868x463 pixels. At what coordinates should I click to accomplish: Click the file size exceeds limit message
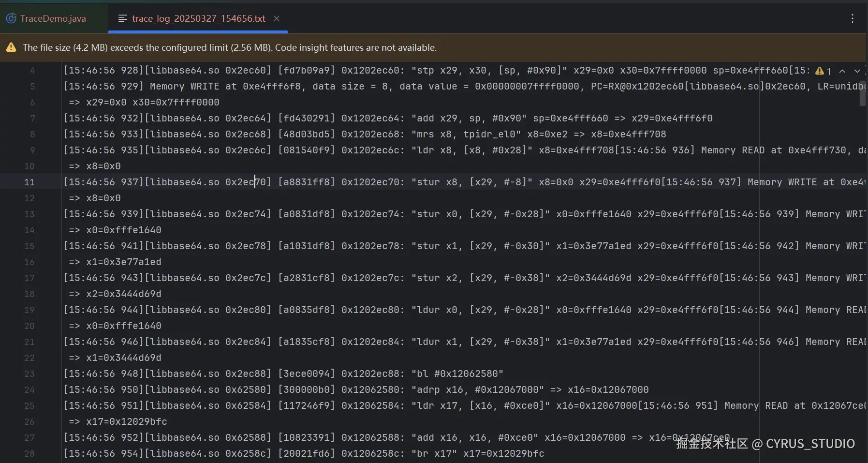point(230,47)
